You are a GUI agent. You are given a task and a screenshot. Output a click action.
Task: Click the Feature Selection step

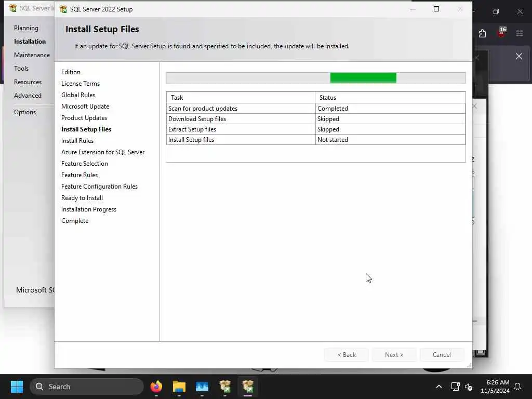[85, 164]
